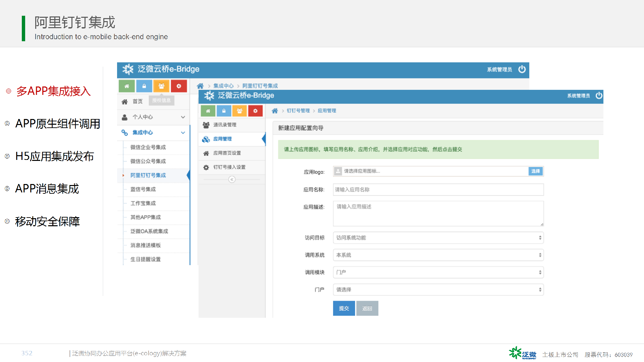
Task: Click 钉钉号管理 breadcrumb link
Action: point(298,111)
